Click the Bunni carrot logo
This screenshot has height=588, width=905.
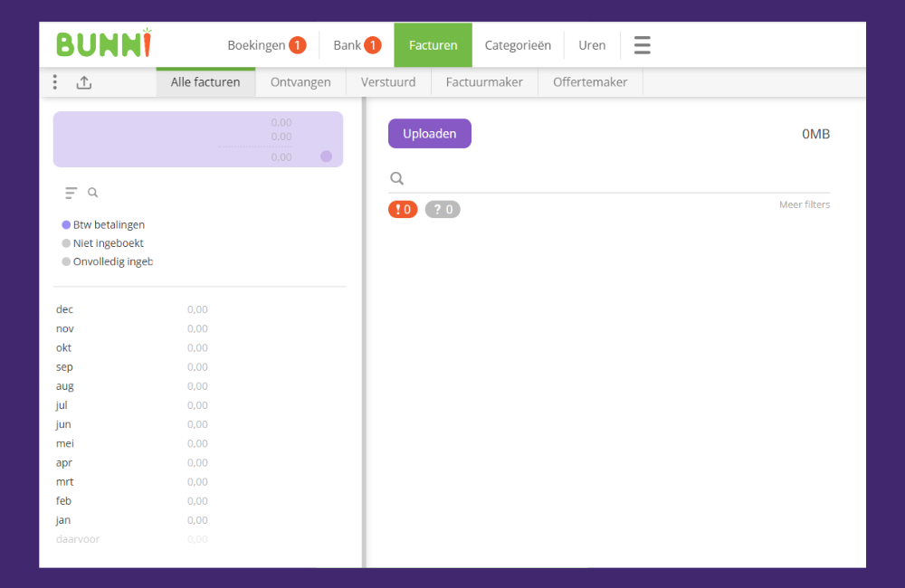point(103,44)
